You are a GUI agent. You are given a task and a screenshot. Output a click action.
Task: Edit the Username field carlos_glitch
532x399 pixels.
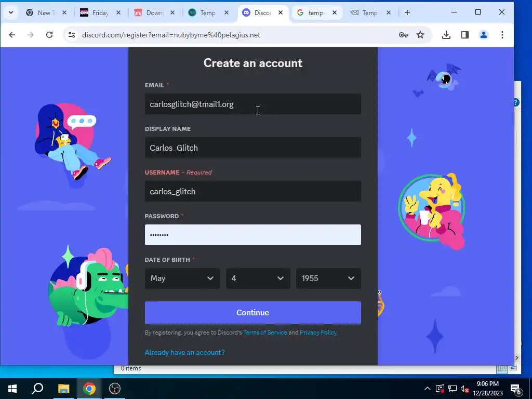click(x=253, y=191)
